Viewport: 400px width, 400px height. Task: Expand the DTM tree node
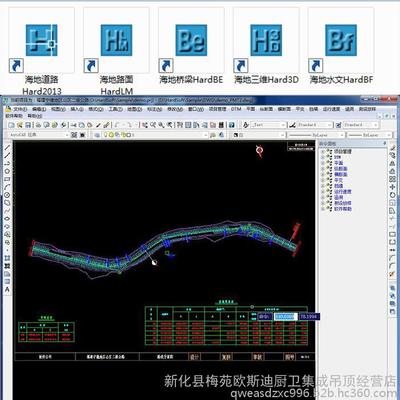pyautogui.click(x=322, y=157)
